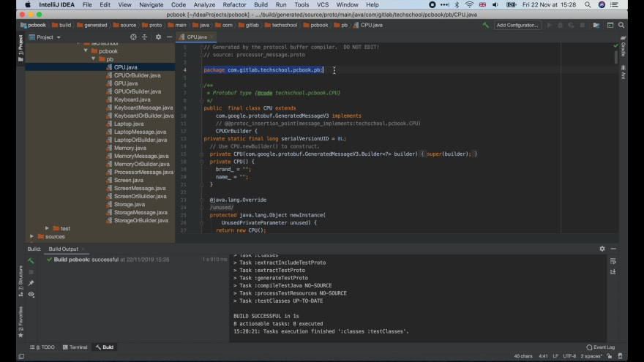644x362 pixels.
Task: Click the LF line separator selector
Action: (555, 356)
